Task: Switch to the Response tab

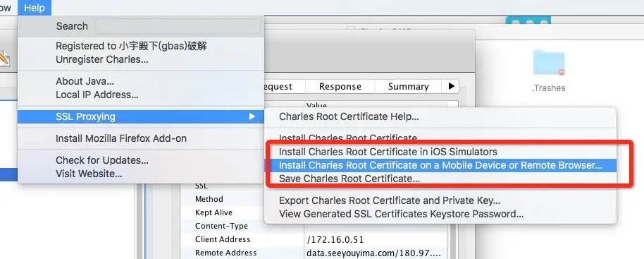Action: tap(340, 87)
